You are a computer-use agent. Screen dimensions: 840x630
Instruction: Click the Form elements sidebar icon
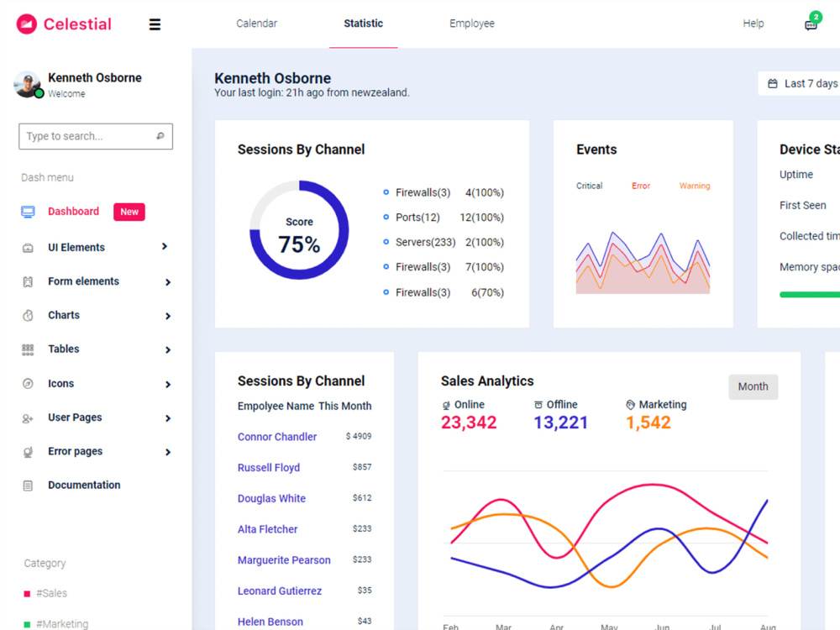tap(28, 281)
